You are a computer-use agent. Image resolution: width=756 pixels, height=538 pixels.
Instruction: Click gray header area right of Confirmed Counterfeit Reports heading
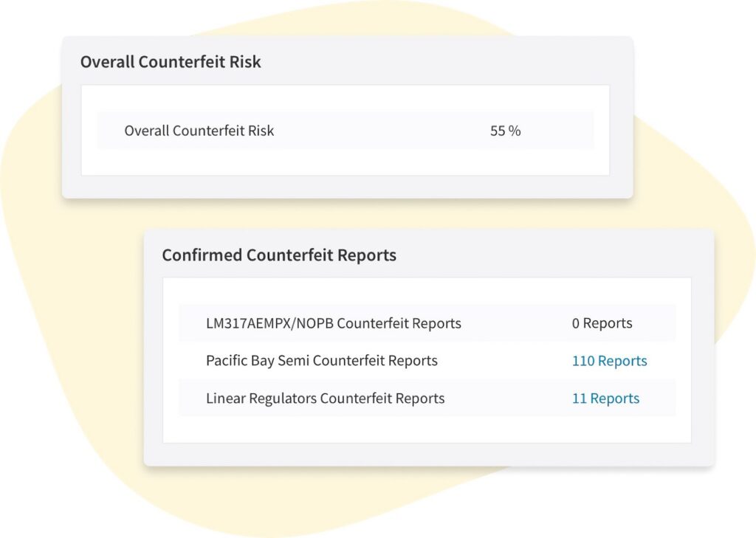coord(554,255)
